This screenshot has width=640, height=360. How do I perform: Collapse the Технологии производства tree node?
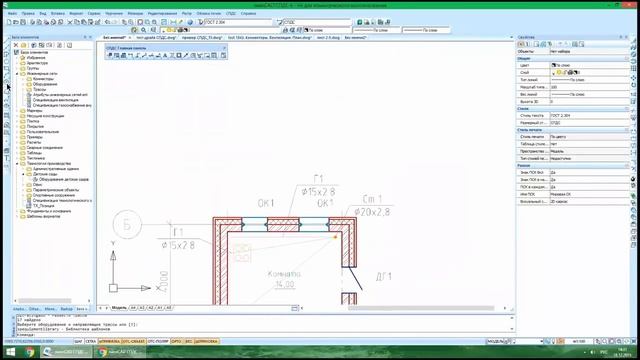pyautogui.click(x=18, y=164)
